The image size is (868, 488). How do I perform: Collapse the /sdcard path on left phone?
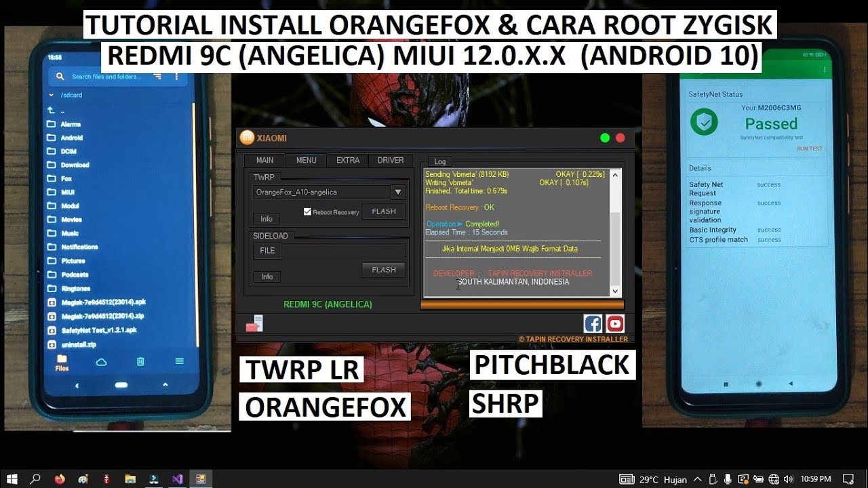tap(51, 96)
